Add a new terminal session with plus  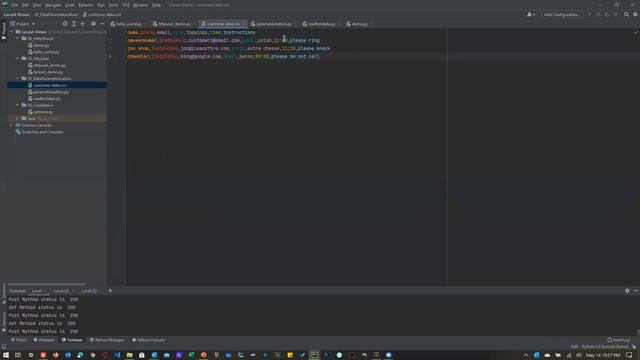(110, 291)
